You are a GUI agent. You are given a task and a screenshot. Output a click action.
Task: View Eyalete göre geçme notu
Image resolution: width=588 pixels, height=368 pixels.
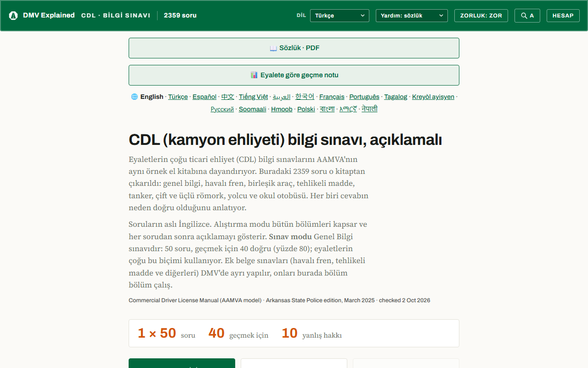[294, 75]
